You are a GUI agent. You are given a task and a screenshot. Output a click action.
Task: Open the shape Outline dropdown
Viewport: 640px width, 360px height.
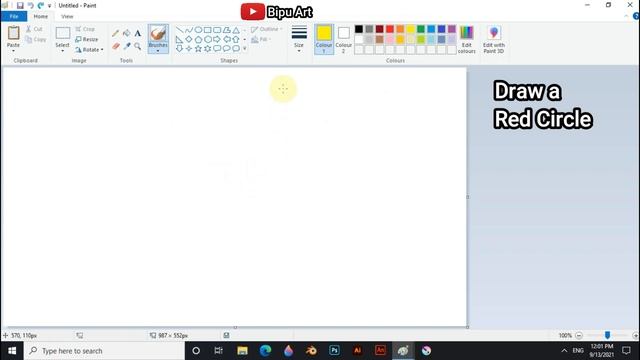pyautogui.click(x=266, y=29)
